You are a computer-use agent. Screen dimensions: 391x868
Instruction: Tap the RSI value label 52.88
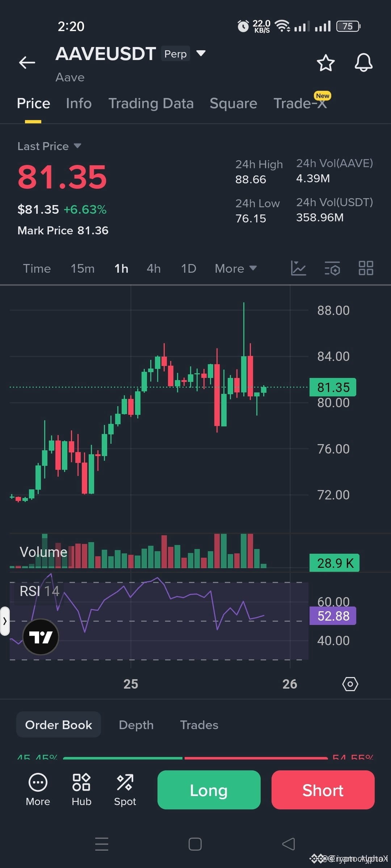(x=333, y=616)
